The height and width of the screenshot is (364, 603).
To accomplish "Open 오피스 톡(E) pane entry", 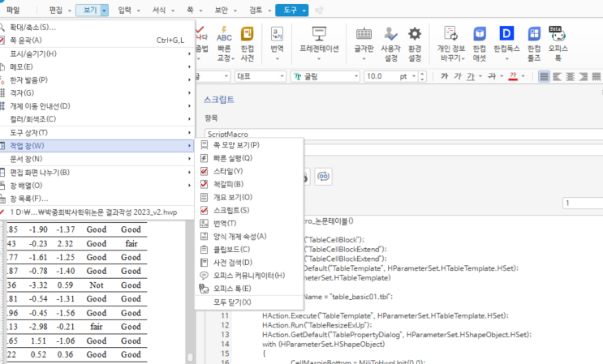I will [249, 289].
